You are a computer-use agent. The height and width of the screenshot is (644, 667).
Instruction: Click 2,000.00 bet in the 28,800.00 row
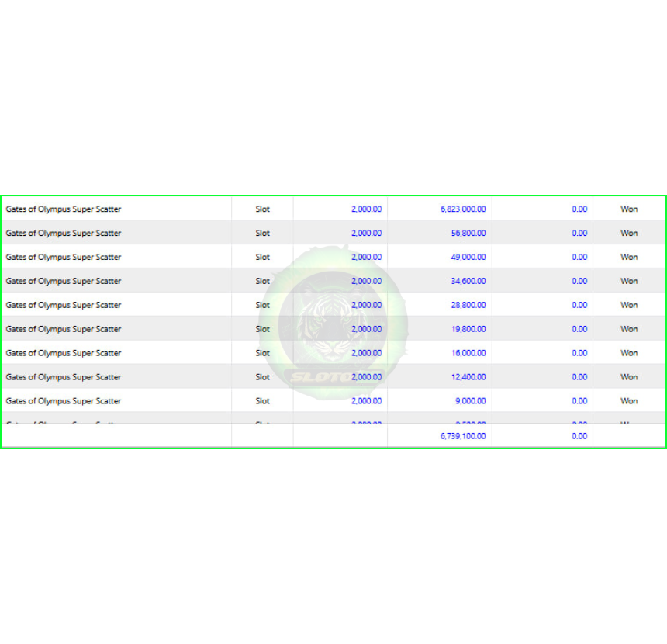(x=367, y=305)
